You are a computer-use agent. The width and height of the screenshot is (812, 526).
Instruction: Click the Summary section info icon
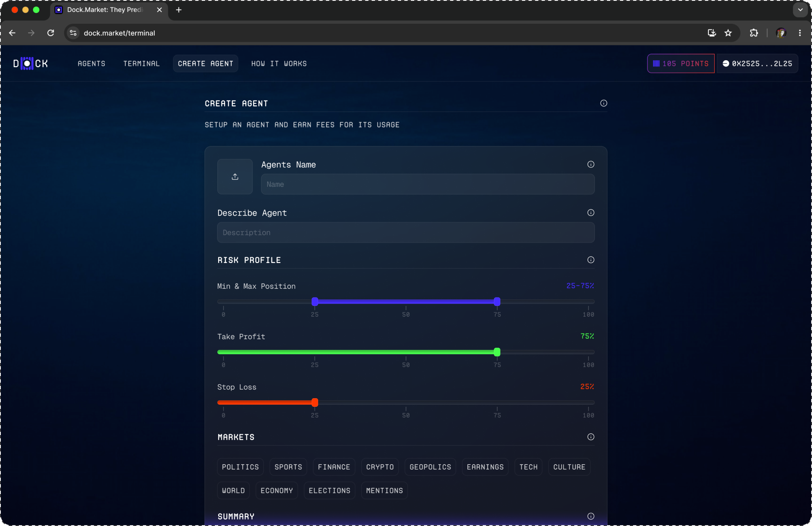[591, 516]
